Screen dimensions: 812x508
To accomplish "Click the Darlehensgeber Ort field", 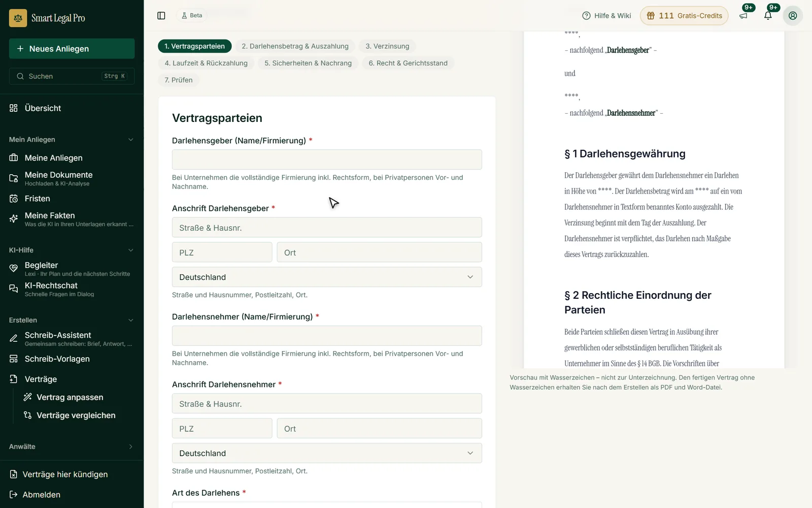I will click(379, 252).
